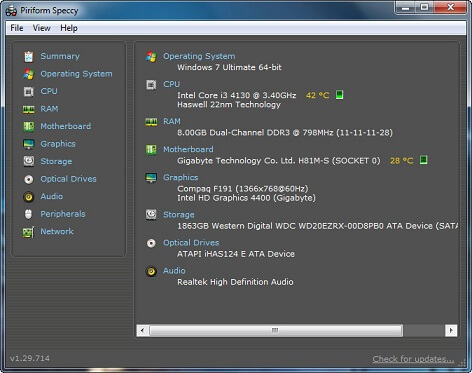472x373 pixels.
Task: Open the Motherboard sidebar icon
Action: [x=29, y=126]
